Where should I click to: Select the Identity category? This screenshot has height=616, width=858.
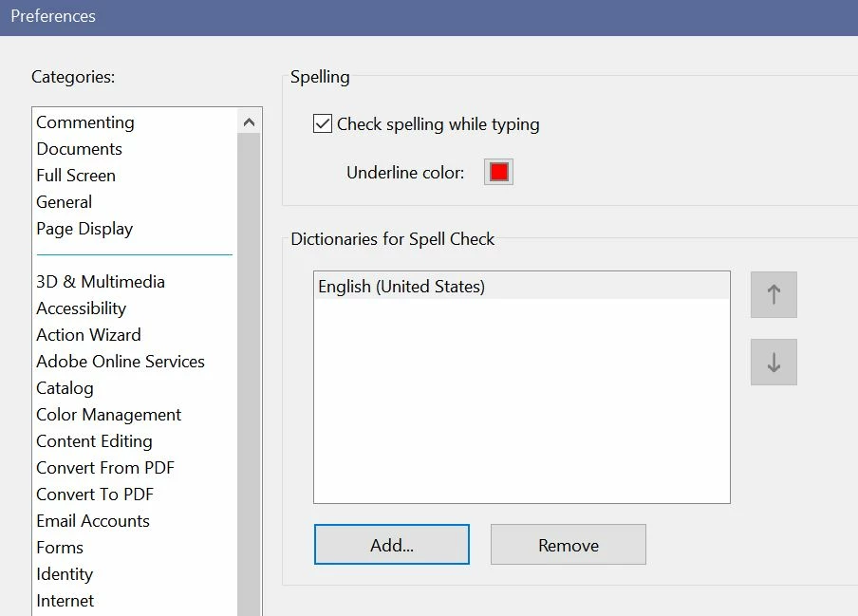click(65, 574)
